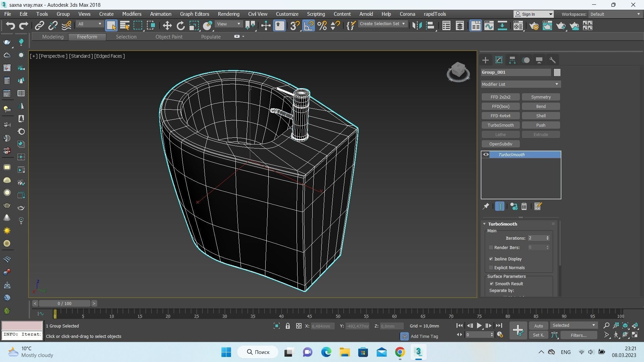Open the Graph Editors menu
Image resolution: width=644 pixels, height=362 pixels.
tap(195, 14)
